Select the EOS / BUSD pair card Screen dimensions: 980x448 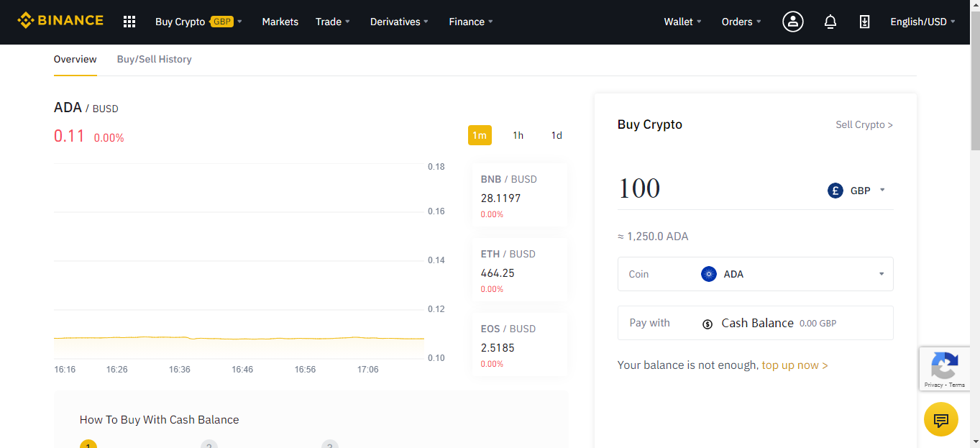coord(520,345)
